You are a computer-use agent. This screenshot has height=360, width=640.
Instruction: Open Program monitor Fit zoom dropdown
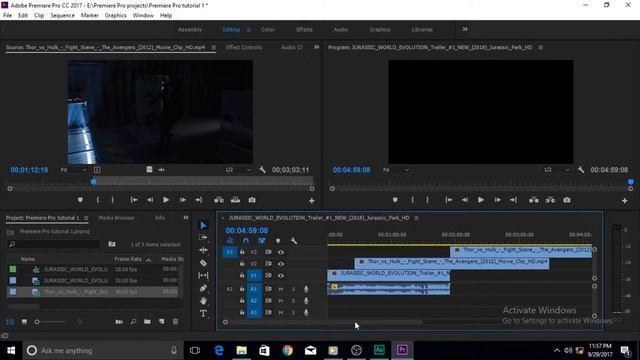pos(396,170)
